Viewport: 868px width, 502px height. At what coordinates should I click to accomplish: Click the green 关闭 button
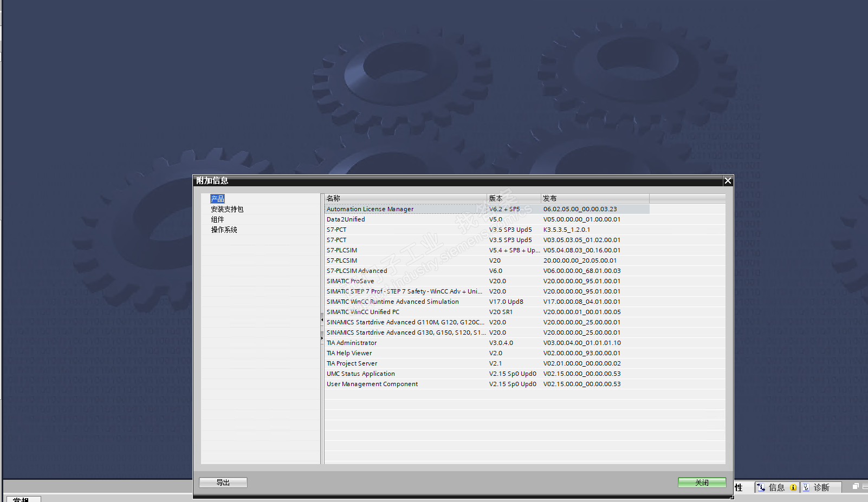click(x=702, y=483)
